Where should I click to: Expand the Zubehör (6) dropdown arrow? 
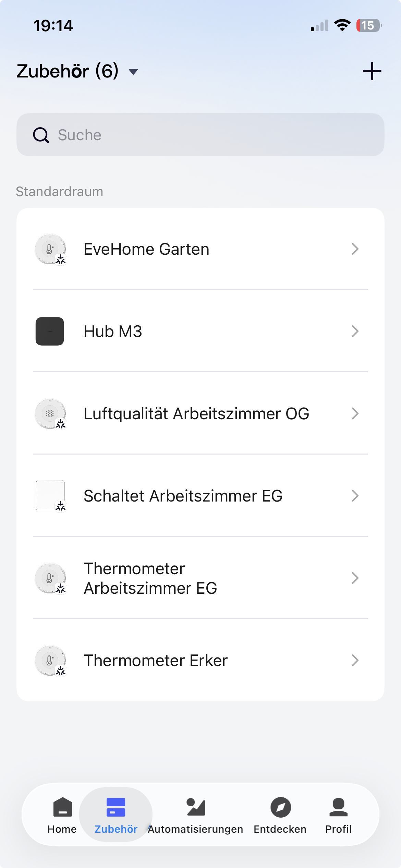[x=133, y=72]
